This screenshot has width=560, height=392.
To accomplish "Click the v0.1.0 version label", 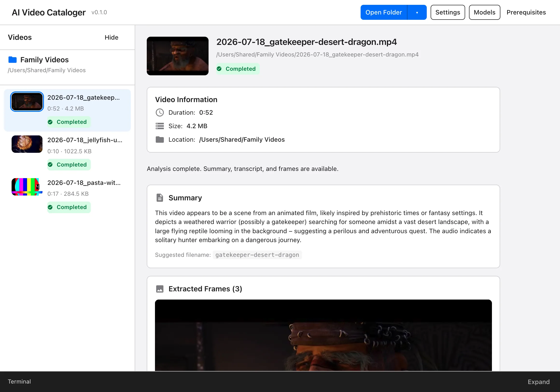I will pyautogui.click(x=99, y=13).
